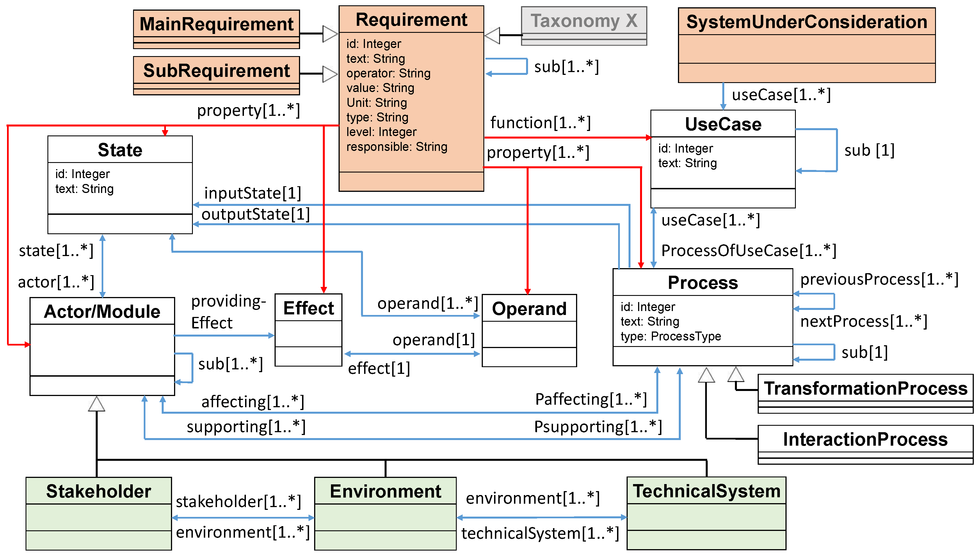
Task: Click the TechnicalSystem class header
Action: (x=706, y=491)
